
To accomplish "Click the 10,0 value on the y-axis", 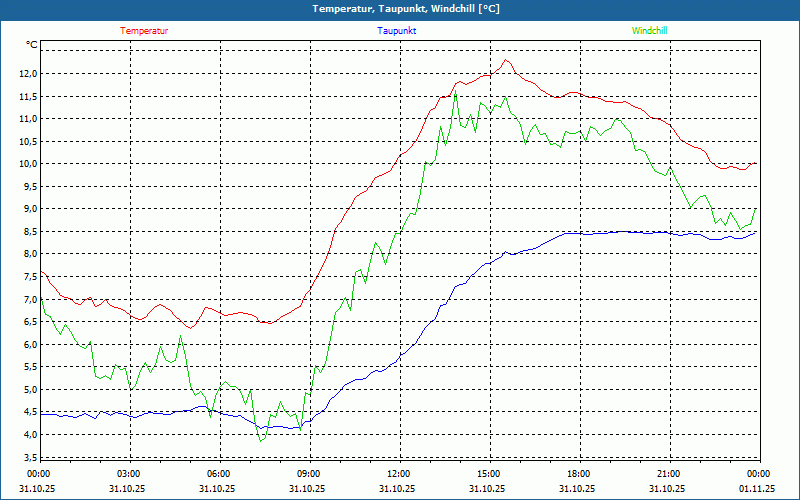I will [25, 164].
